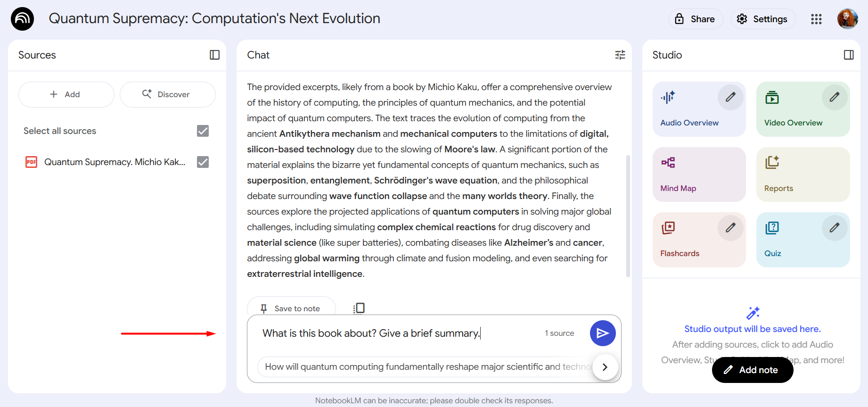Screen dimensions: 868x407
Task: Toggle Select all sources checkbox
Action: [203, 131]
